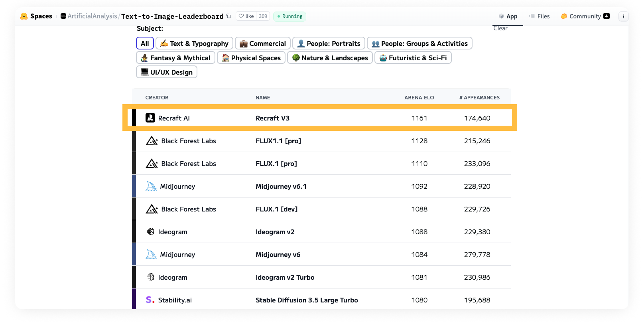The width and height of the screenshot is (644, 322).
Task: Open the three-dot more options menu
Action: click(623, 16)
